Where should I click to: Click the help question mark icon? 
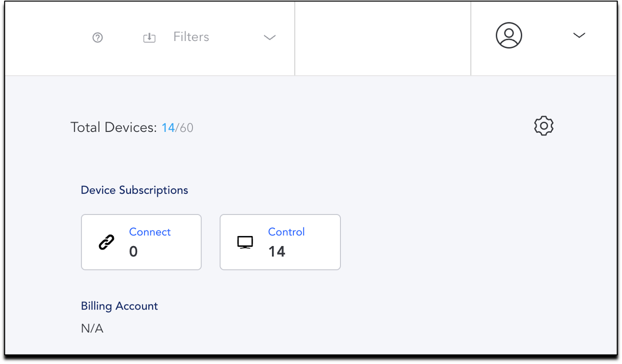[x=97, y=37]
